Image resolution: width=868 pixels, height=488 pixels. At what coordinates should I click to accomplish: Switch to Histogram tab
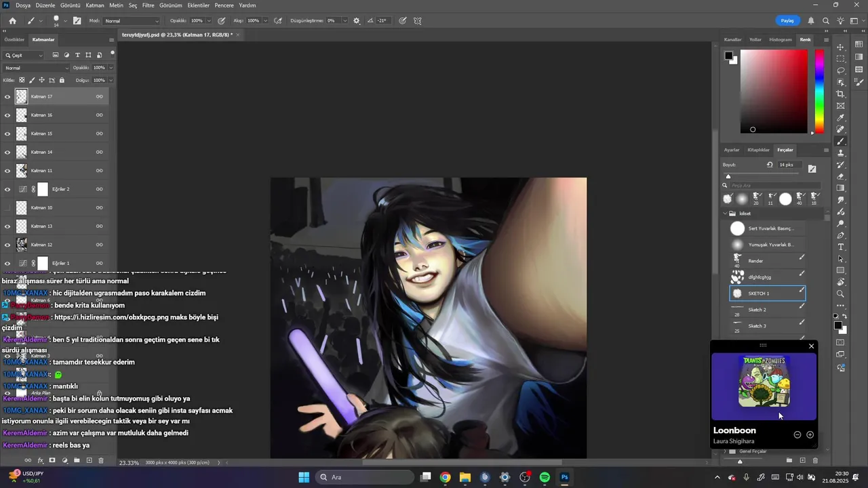point(780,39)
